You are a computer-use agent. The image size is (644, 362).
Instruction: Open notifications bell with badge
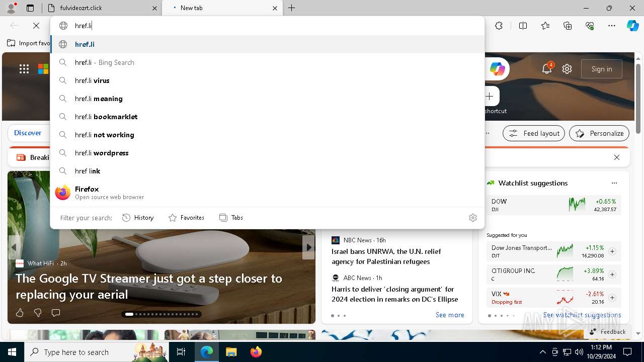(x=547, y=69)
